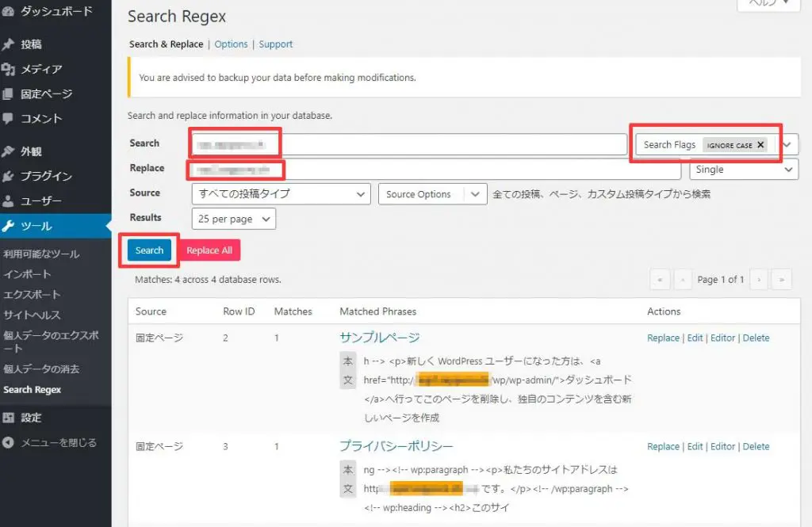Open the 個人データの消去 submenu

pos(41,369)
